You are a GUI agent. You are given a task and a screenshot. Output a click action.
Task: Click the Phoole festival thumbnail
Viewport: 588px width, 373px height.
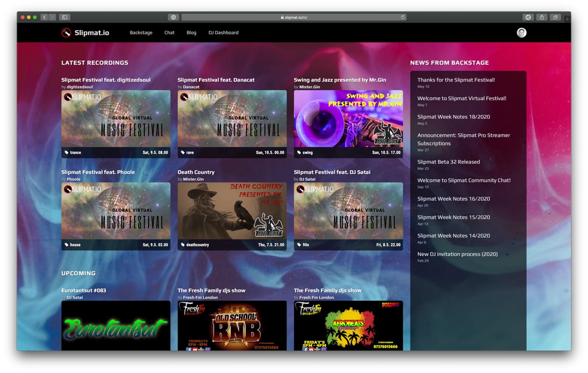tap(116, 211)
